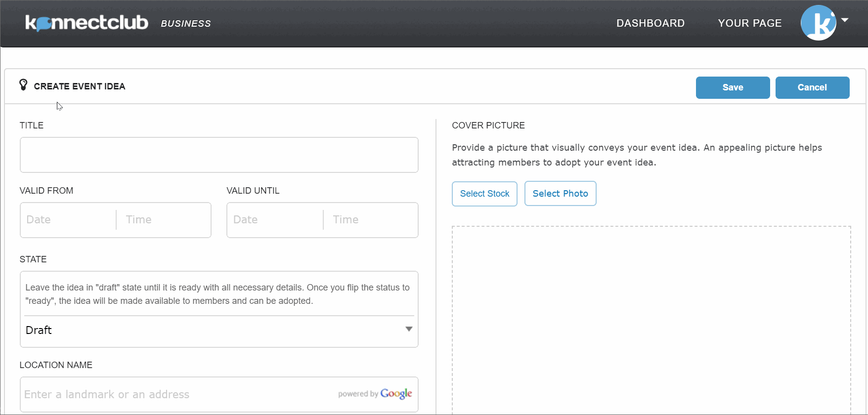Expand the account menu caret beside avatar
Image resolution: width=868 pixels, height=415 pixels.
[x=845, y=20]
